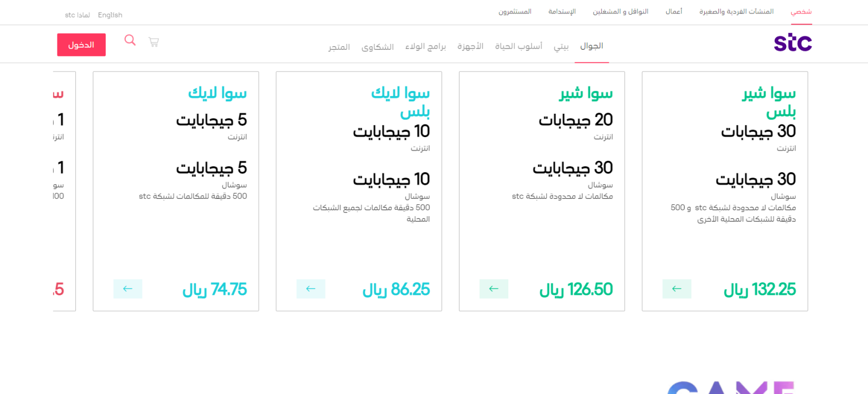Click the 126.50 ريال price

(576, 289)
